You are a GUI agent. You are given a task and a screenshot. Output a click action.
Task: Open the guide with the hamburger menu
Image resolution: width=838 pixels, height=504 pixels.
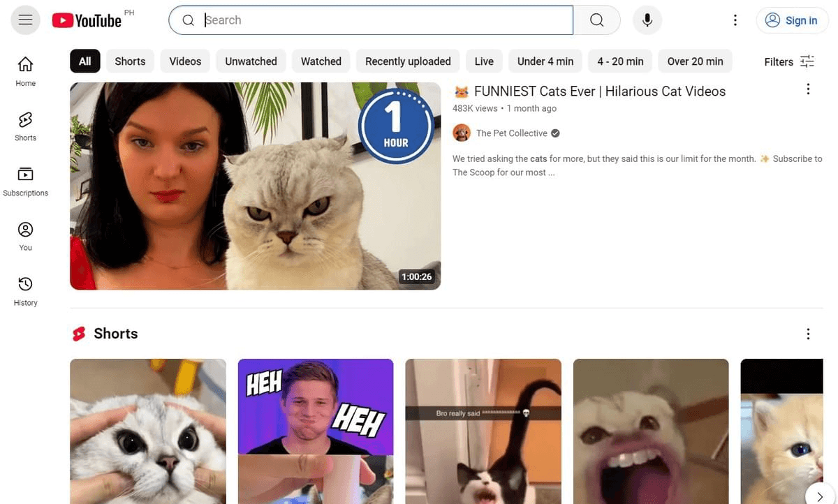point(25,20)
